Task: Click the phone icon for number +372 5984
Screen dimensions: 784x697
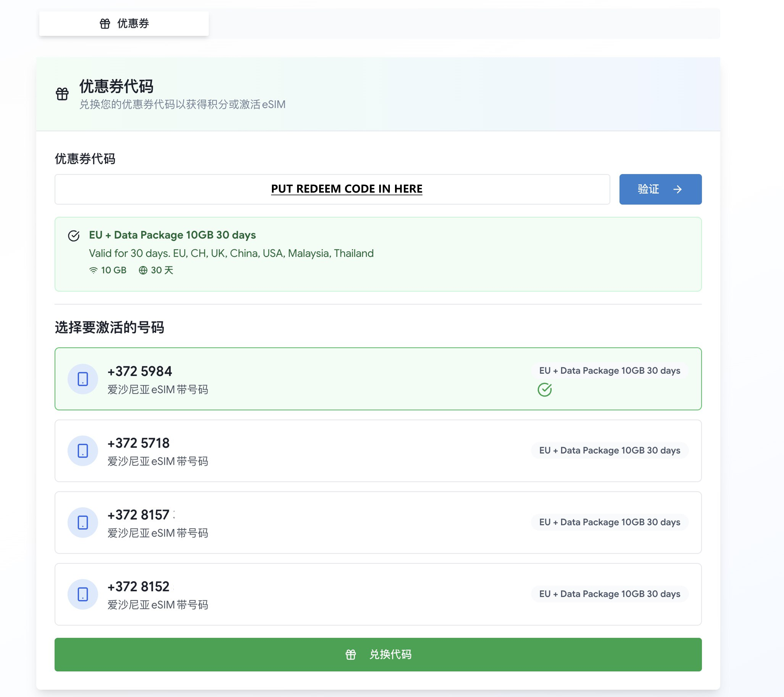Action: pyautogui.click(x=83, y=379)
